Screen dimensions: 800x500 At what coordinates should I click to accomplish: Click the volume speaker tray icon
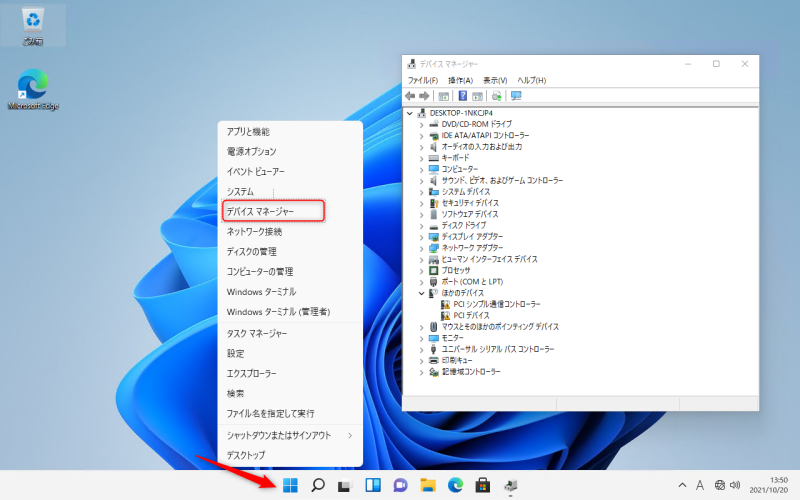point(735,485)
